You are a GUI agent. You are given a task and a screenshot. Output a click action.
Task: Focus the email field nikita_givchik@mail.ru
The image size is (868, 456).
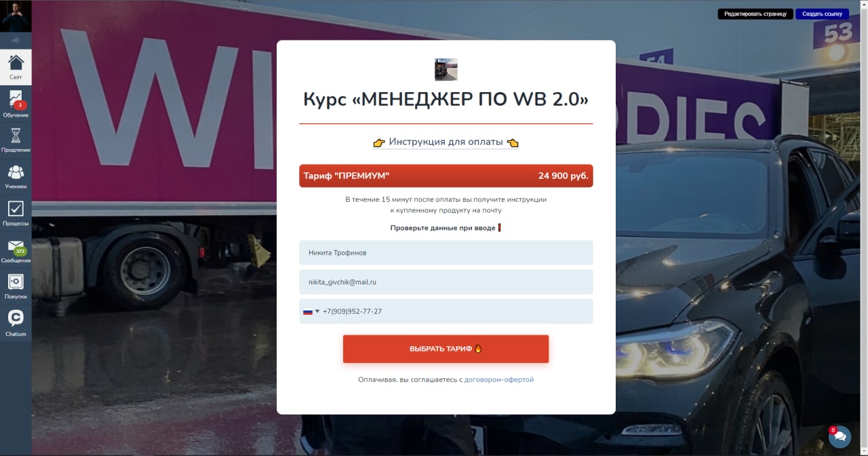coord(446,282)
